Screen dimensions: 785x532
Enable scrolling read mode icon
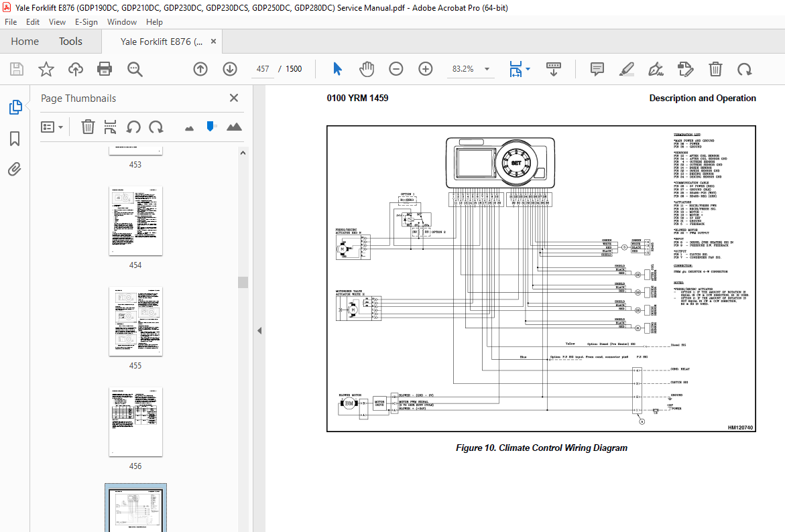coord(553,69)
